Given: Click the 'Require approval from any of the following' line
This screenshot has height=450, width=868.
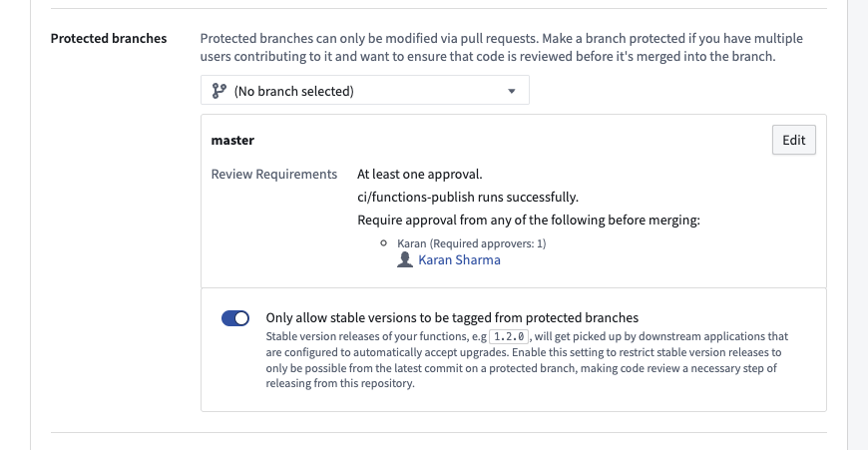Looking at the screenshot, I should pyautogui.click(x=529, y=220).
